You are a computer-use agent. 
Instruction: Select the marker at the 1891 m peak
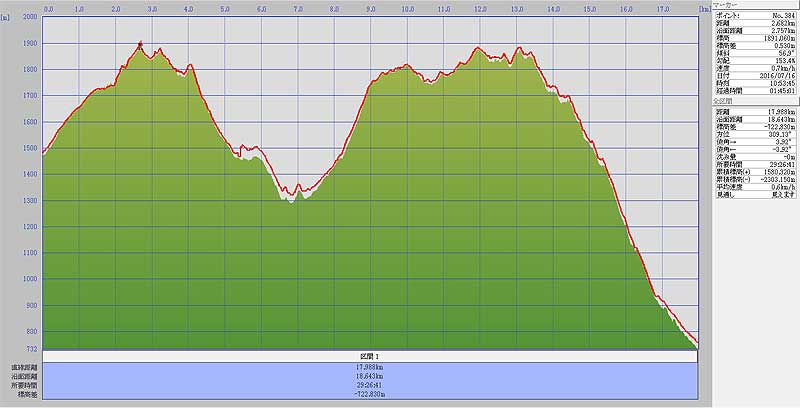tap(140, 44)
